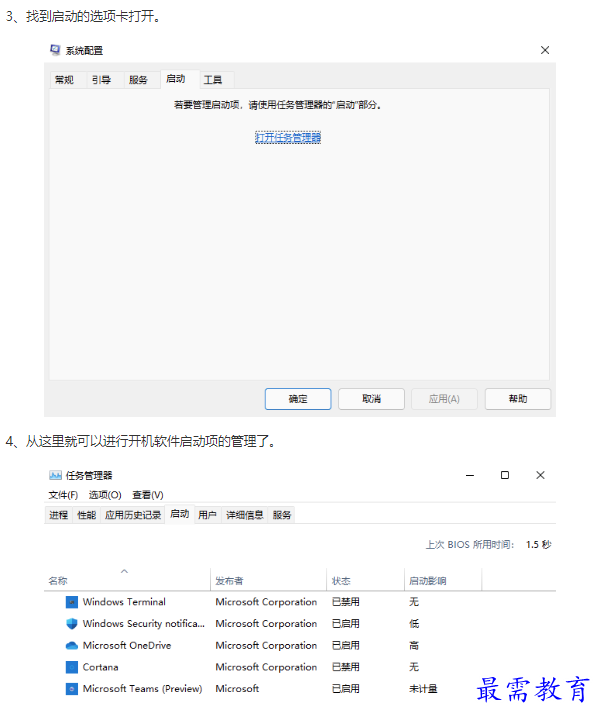The image size is (598, 721).
Task: Select the Windows Security shield icon
Action: (x=72, y=624)
